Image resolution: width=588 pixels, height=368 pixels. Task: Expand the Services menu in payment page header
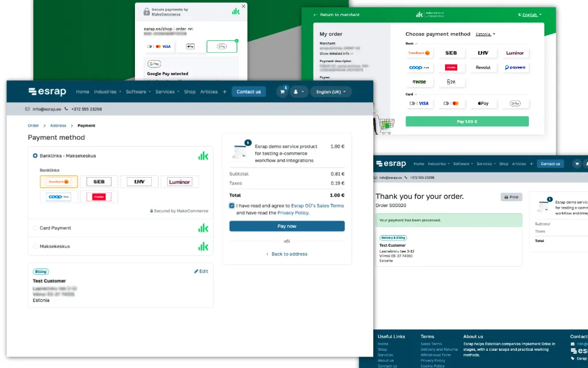coord(167,91)
